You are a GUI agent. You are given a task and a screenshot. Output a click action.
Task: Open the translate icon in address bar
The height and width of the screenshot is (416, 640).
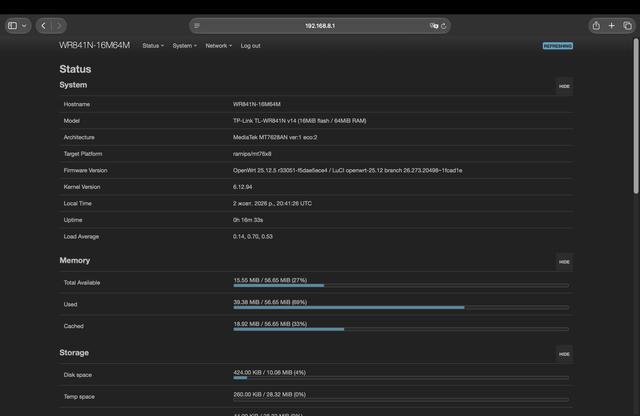[433, 26]
